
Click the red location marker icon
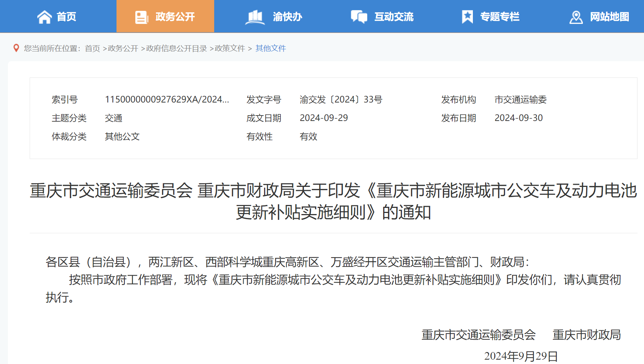point(16,48)
